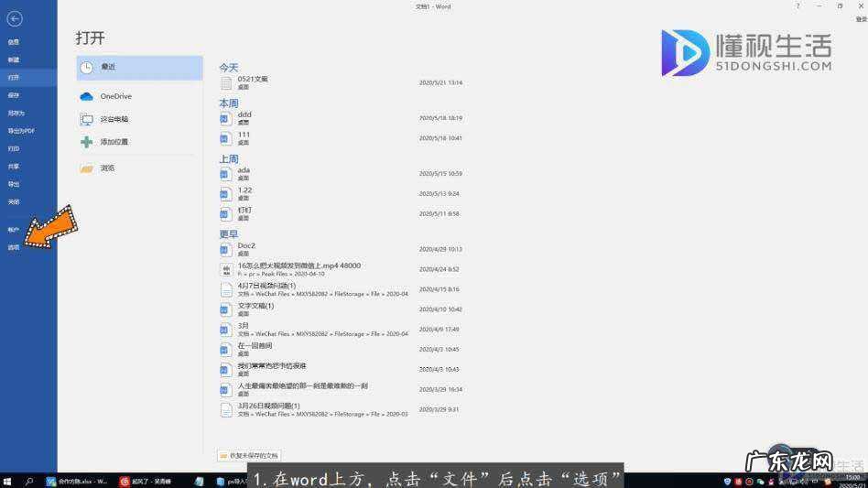The height and width of the screenshot is (488, 868).
Task: Click the date 2020/5/21 13:14 for 0521文稿
Action: pyautogui.click(x=440, y=83)
